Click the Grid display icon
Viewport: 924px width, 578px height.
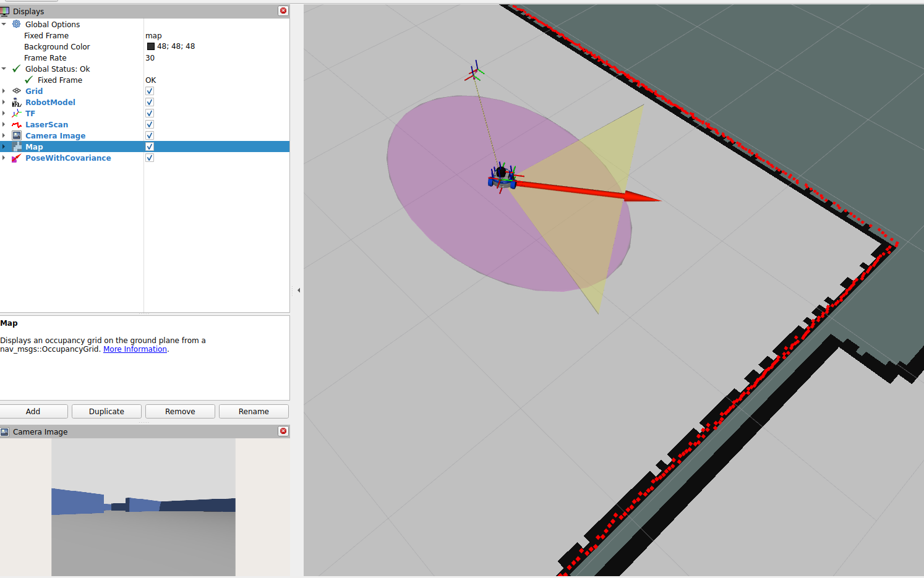pyautogui.click(x=17, y=91)
